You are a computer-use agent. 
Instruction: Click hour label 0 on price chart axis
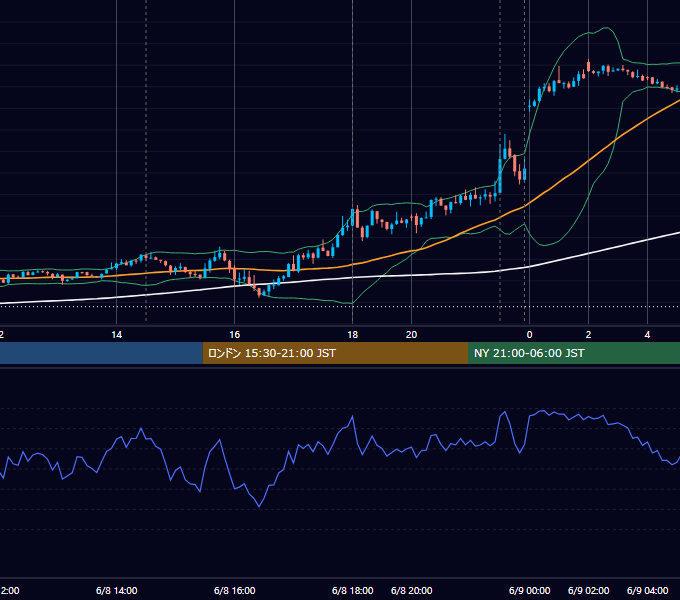(x=530, y=335)
